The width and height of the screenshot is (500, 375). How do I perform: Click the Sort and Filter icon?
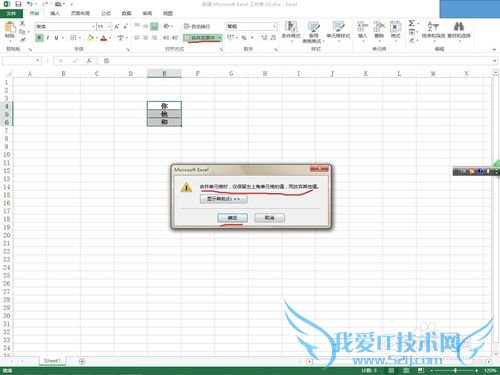tap(433, 26)
